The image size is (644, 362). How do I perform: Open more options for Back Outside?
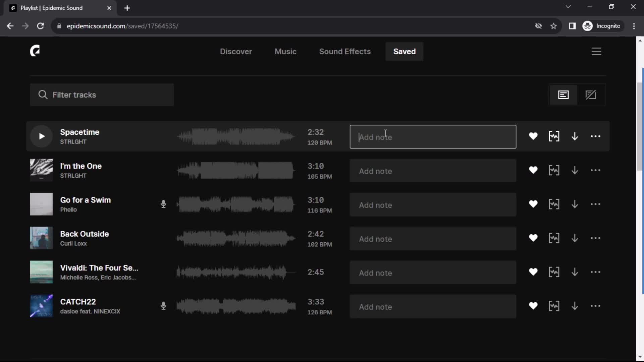point(595,238)
